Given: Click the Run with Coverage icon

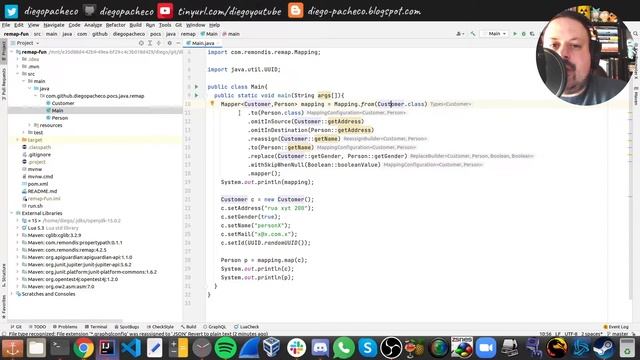Looking at the screenshot, I should 532,34.
